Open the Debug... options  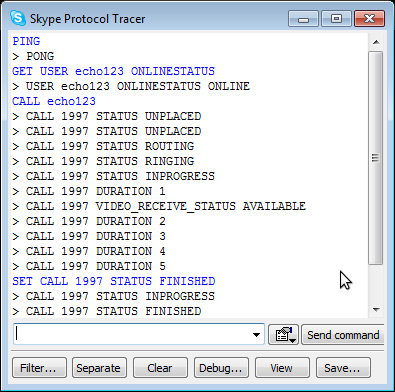[x=221, y=368]
